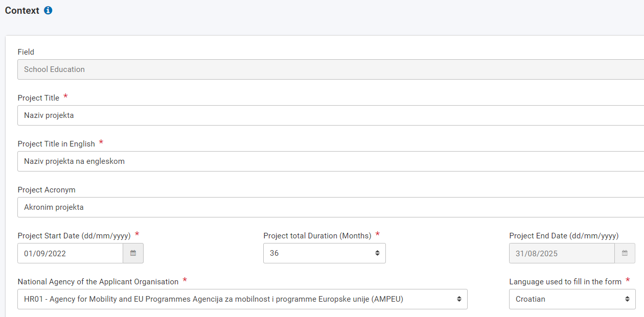This screenshot has height=317, width=644.
Task: Click the Context info icon
Action: coord(48,10)
